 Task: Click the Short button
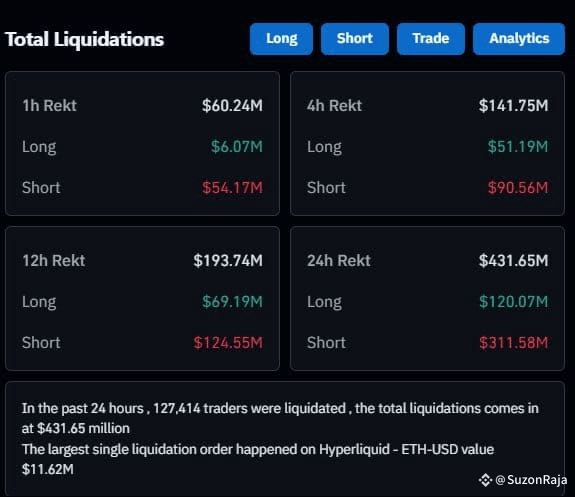pyautogui.click(x=355, y=39)
